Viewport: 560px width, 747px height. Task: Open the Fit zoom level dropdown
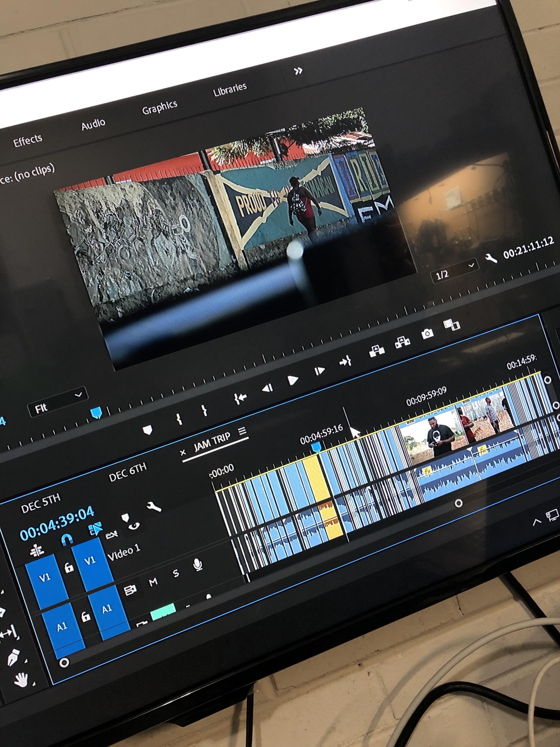coord(58,402)
